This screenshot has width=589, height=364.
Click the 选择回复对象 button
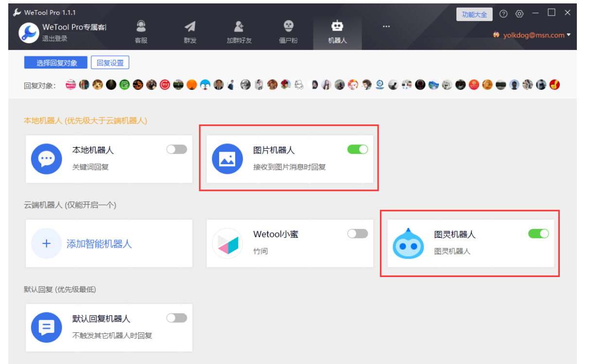[x=56, y=63]
